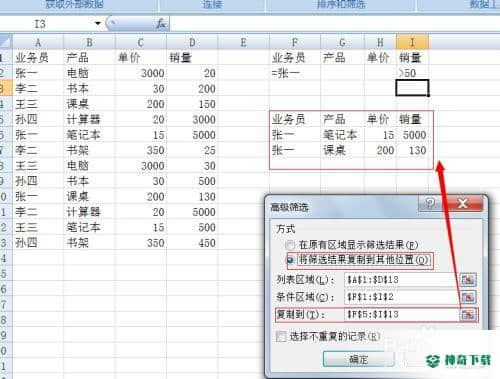The width and height of the screenshot is (500, 379).
Task: Click cell containing =张一 criteria
Action: coord(295,73)
